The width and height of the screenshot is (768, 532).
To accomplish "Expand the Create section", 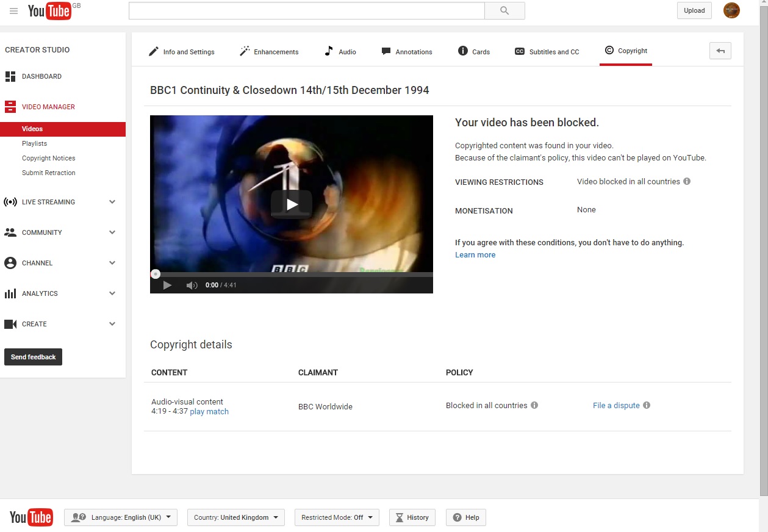I will [112, 324].
